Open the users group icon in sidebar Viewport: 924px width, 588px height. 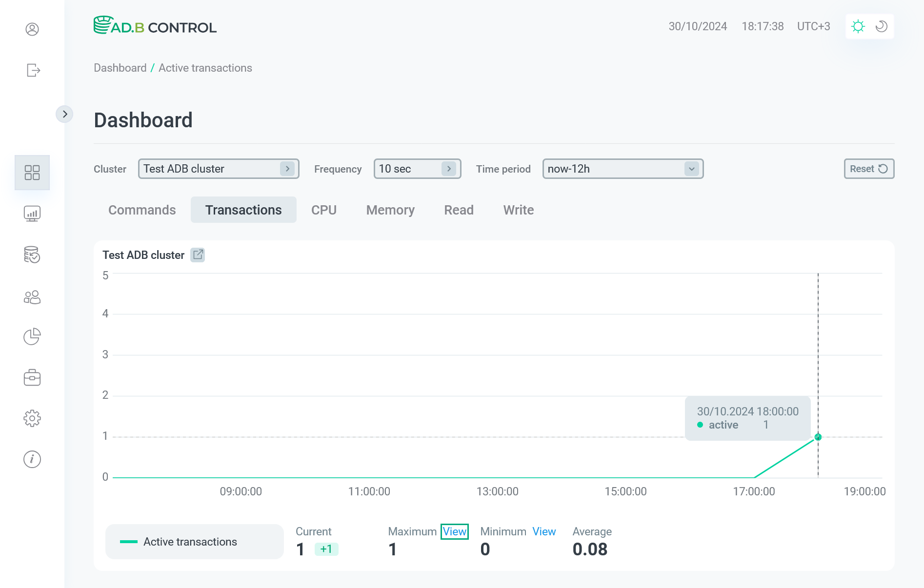click(x=32, y=297)
